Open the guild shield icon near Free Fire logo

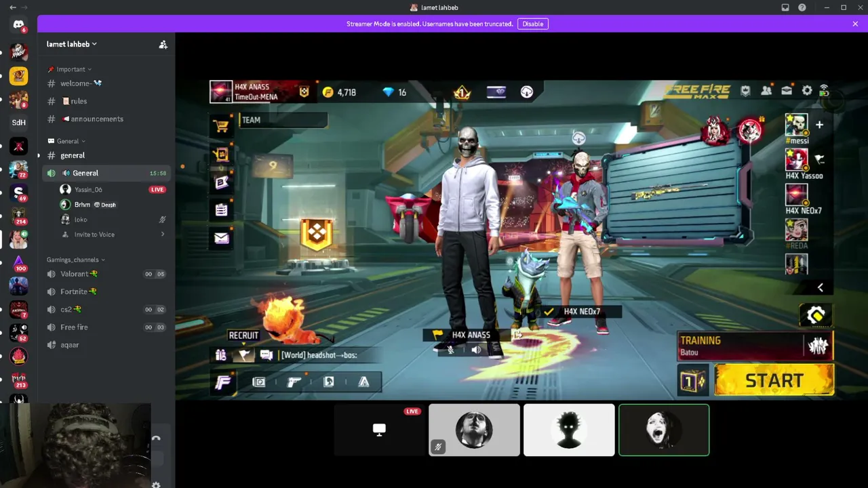coord(745,91)
